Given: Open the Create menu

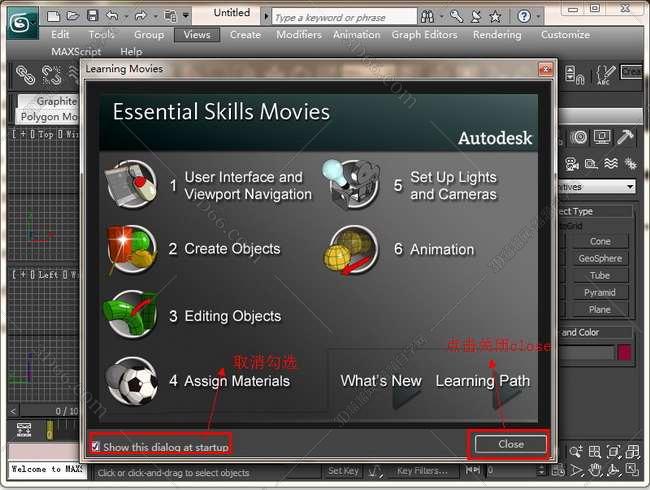Looking at the screenshot, I should click(x=245, y=35).
